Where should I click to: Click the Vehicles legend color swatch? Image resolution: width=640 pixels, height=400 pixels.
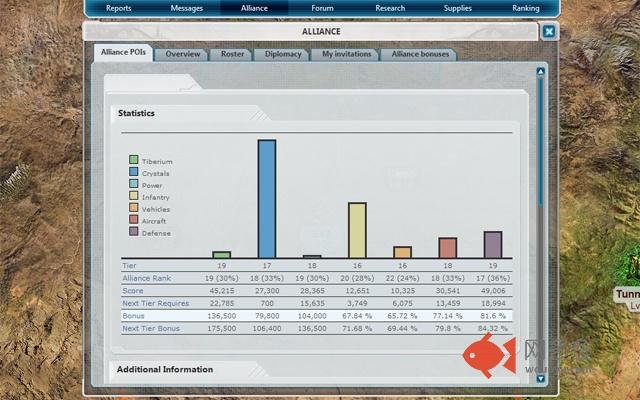[133, 207]
